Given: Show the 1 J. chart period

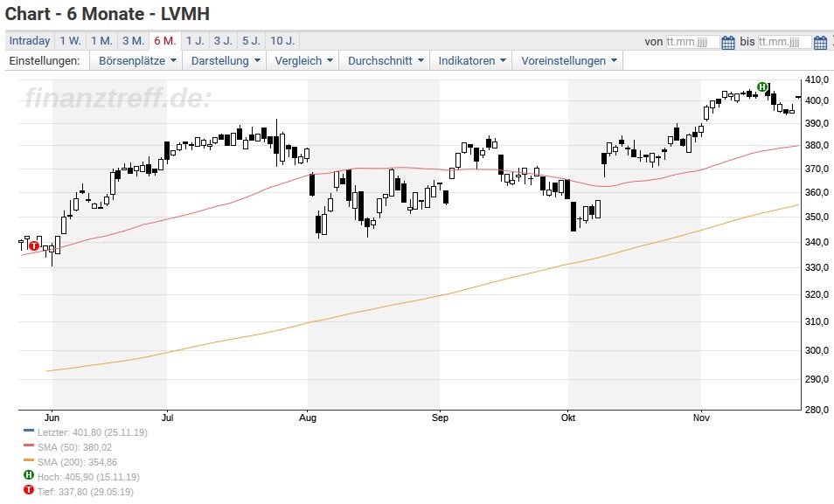Looking at the screenshot, I should (x=195, y=41).
